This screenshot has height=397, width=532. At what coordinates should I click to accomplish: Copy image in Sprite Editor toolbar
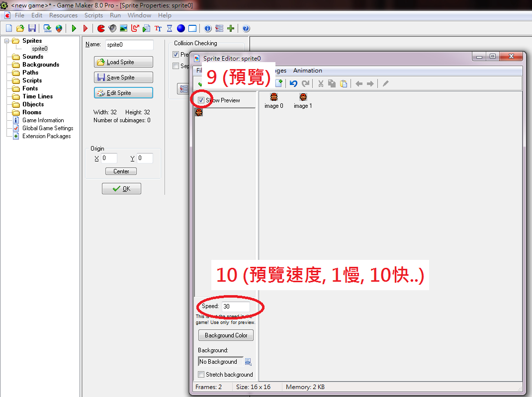coord(332,83)
